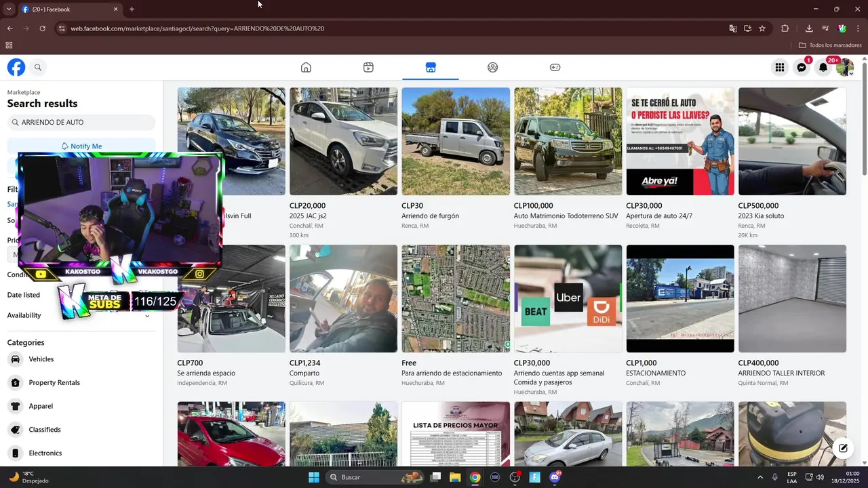868x488 pixels.
Task: Open the Facebook Home tab icon
Action: pos(306,67)
